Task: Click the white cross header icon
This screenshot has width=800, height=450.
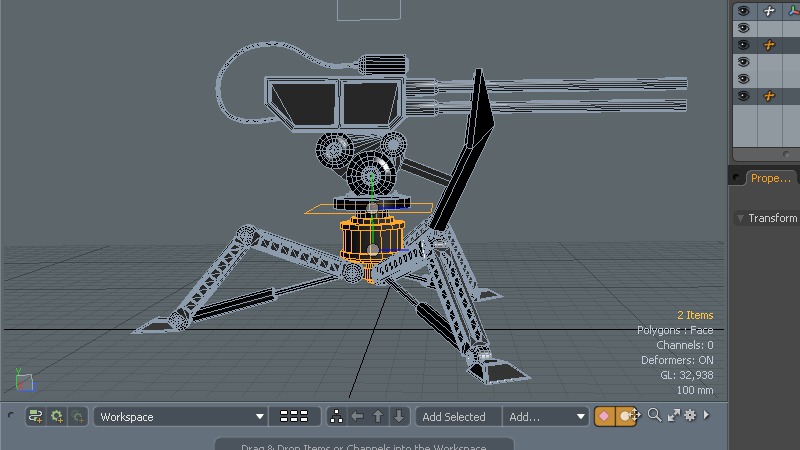Action: coord(769,11)
